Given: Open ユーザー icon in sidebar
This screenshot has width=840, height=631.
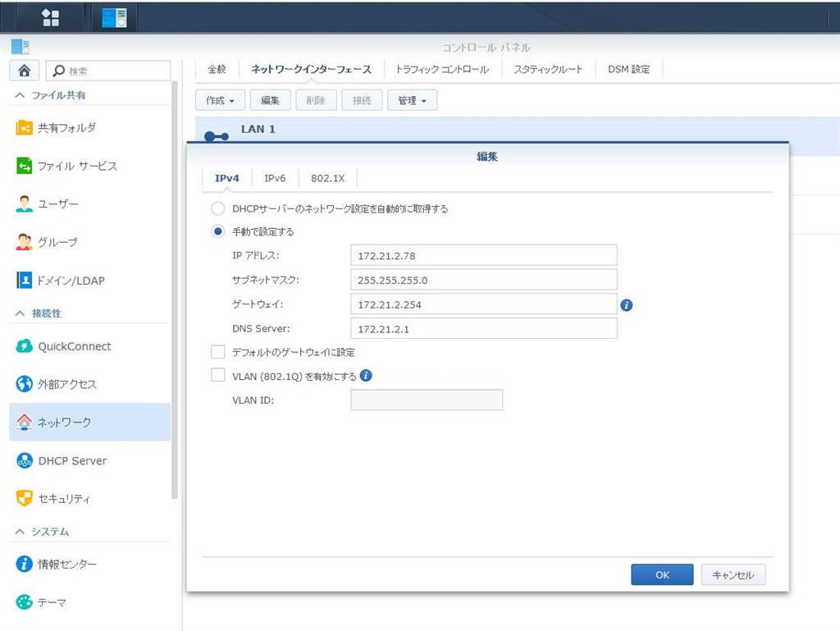Looking at the screenshot, I should coord(24,204).
